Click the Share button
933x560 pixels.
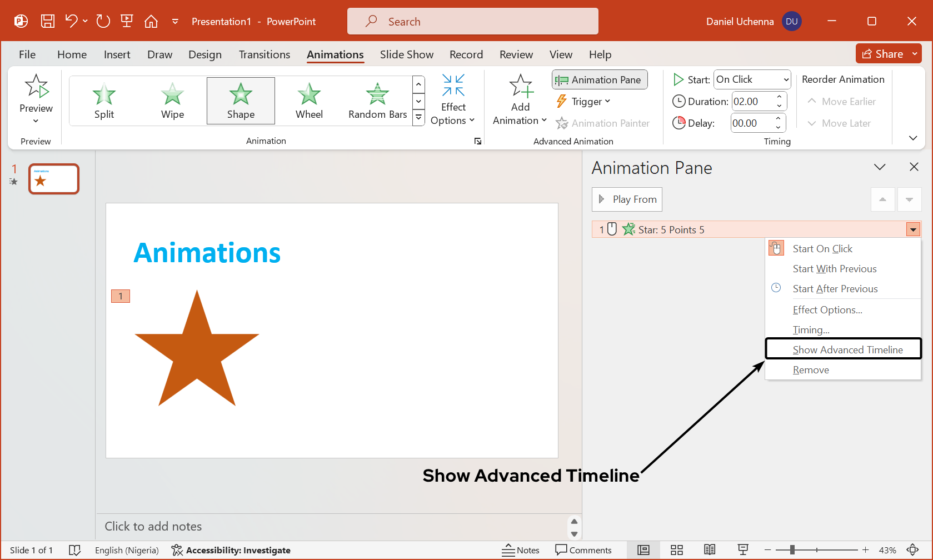pyautogui.click(x=882, y=54)
